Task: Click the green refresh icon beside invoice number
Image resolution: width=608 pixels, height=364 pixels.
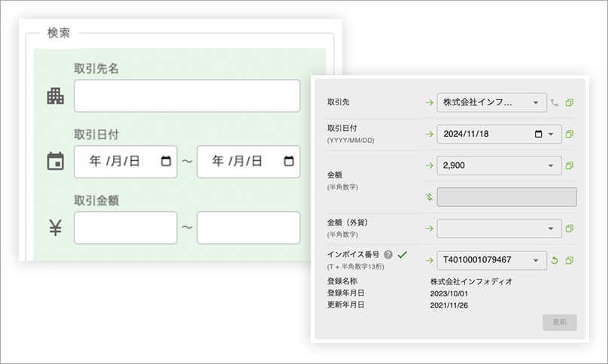Action: coord(555,260)
